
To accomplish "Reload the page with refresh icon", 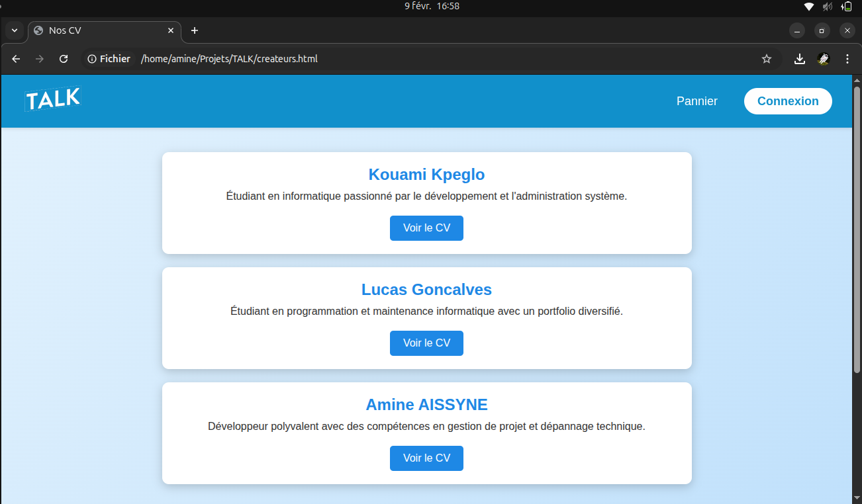I will point(64,59).
